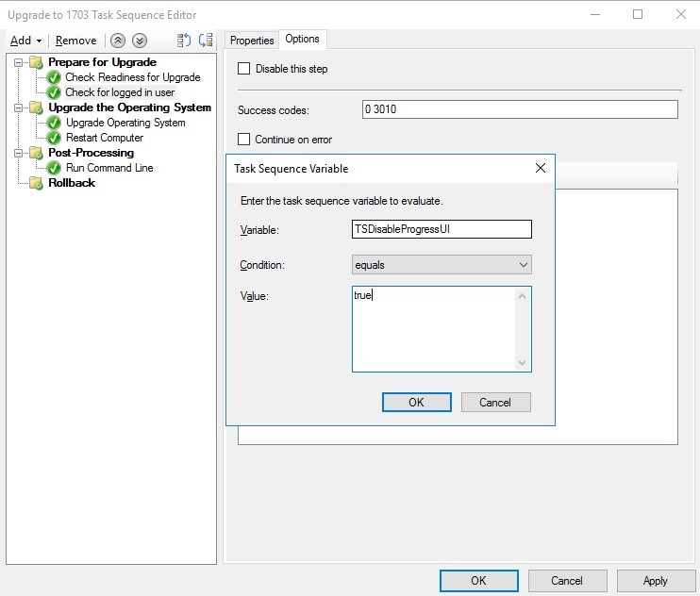Image resolution: width=700 pixels, height=596 pixels.
Task: Switch to the Options tab
Action: tap(302, 40)
